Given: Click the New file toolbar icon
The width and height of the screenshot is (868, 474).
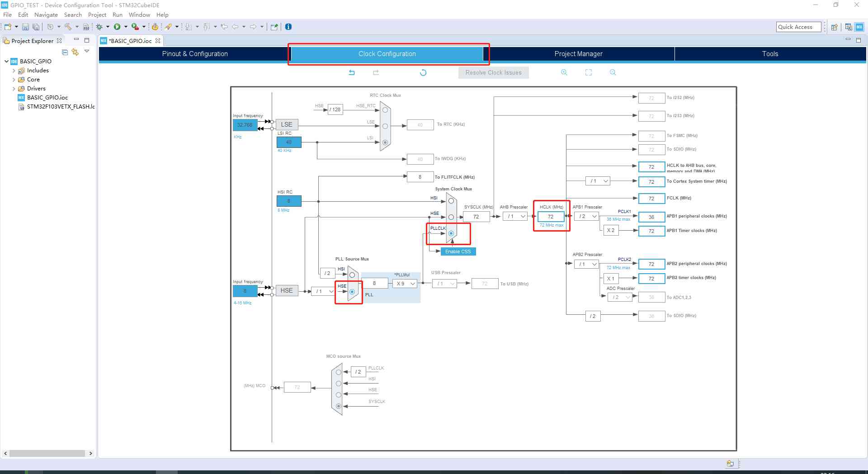Looking at the screenshot, I should pos(8,27).
